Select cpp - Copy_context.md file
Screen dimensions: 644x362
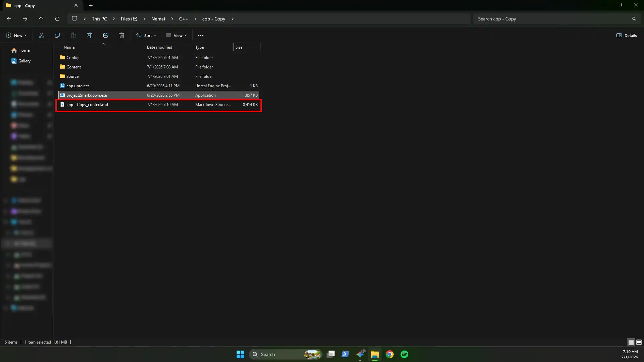coord(159,105)
